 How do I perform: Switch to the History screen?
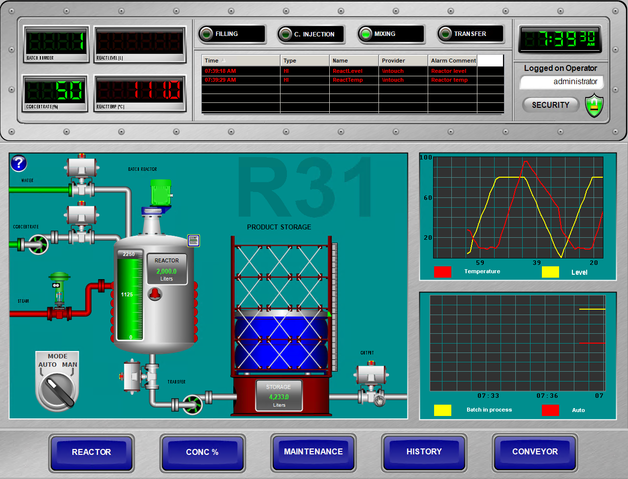coord(424,452)
